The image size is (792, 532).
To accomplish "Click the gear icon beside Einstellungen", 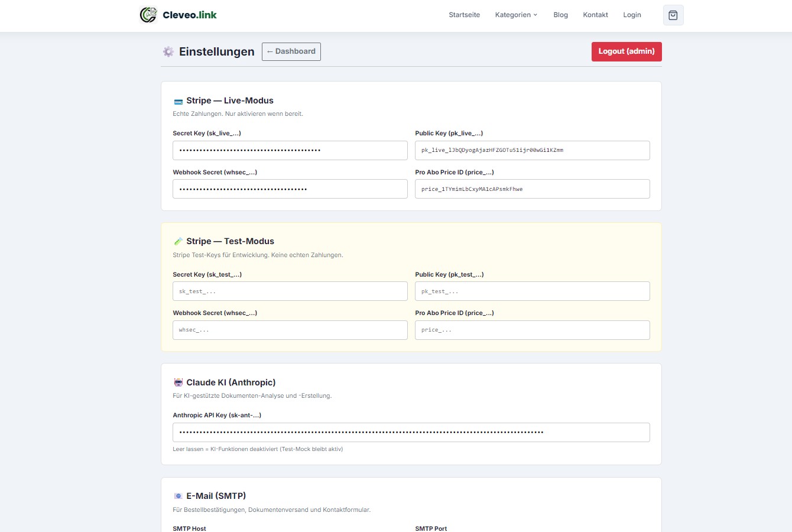I will point(168,52).
